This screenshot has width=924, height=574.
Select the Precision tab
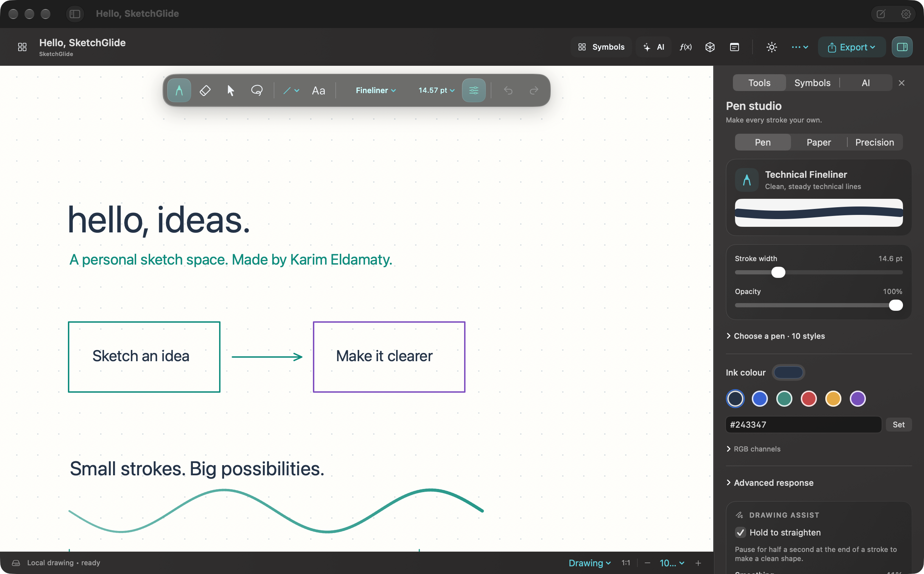pyautogui.click(x=874, y=142)
